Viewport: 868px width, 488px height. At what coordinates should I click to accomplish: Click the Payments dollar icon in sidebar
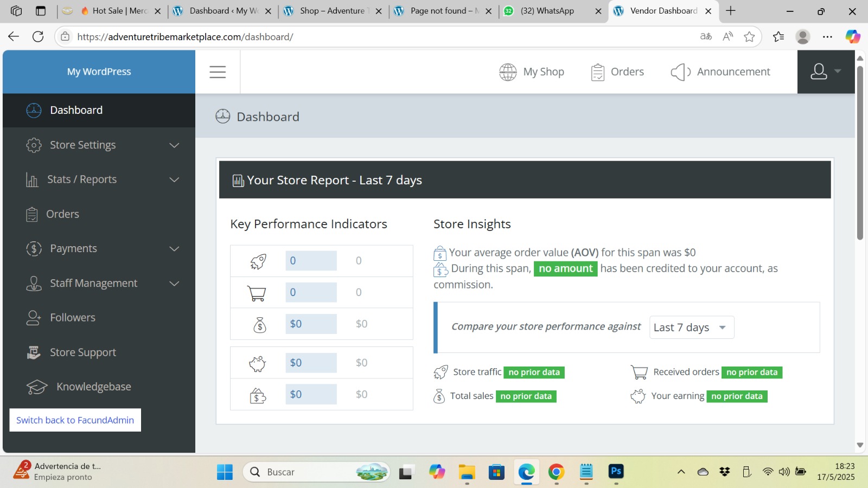click(x=34, y=248)
